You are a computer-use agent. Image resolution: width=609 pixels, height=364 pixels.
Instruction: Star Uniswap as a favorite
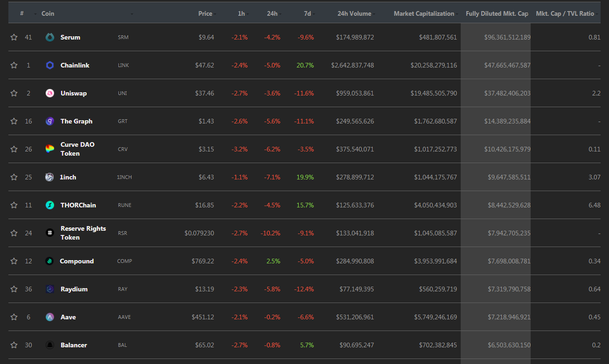pyautogui.click(x=14, y=93)
